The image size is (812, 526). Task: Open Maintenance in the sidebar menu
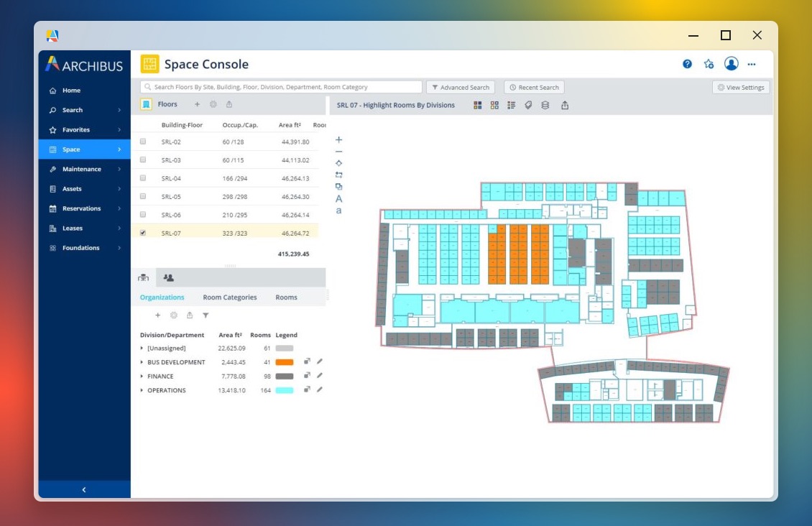81,170
